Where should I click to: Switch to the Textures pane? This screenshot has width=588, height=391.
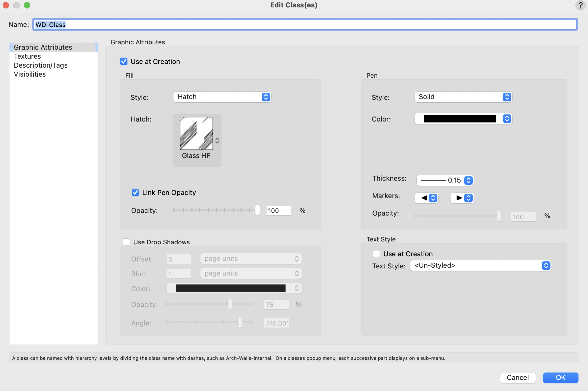click(27, 56)
